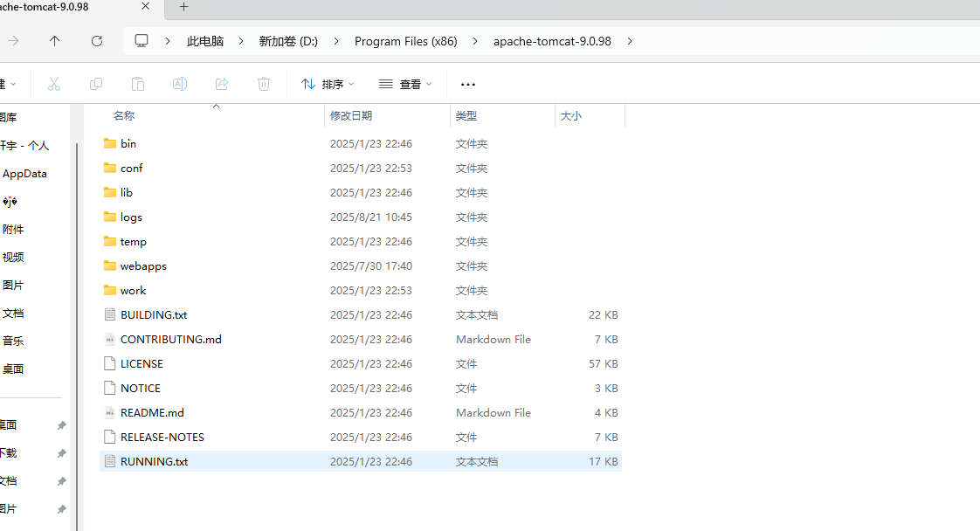Click the webapps date 2025/7/30 17:40

tap(371, 265)
